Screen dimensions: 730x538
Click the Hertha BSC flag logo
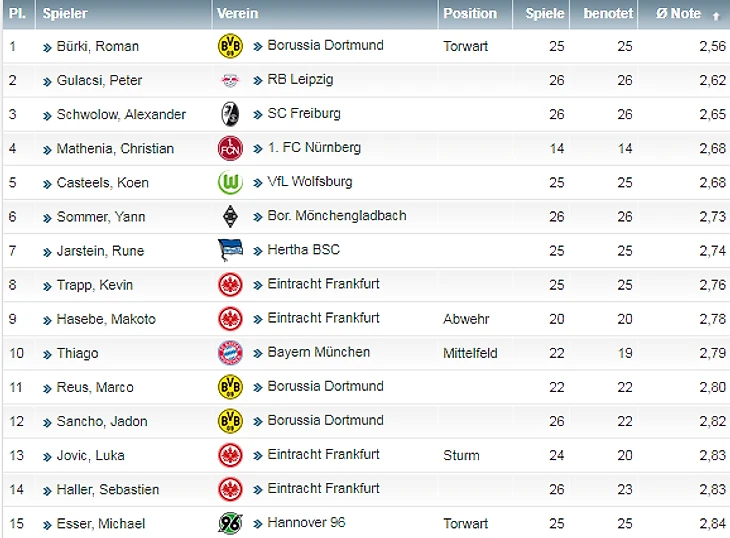[230, 250]
